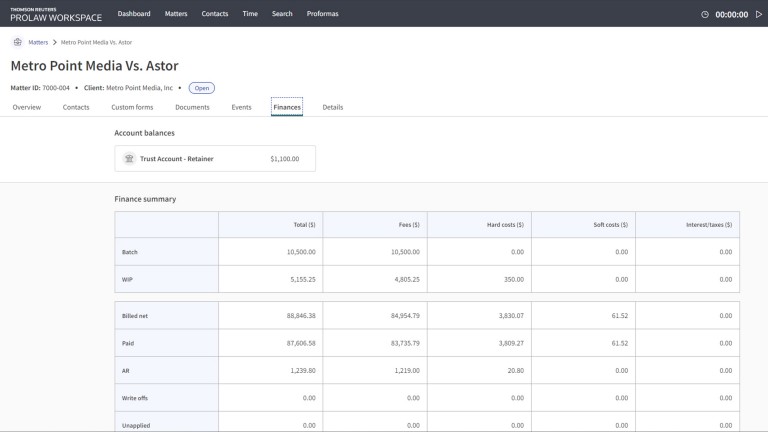Click the Open status badge
The height and width of the screenshot is (432, 768).
(x=202, y=88)
